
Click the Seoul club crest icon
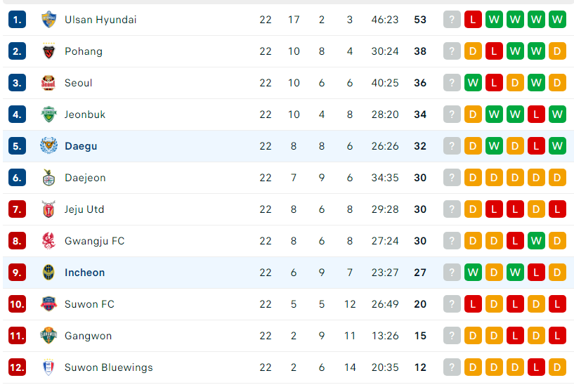pyautogui.click(x=48, y=83)
